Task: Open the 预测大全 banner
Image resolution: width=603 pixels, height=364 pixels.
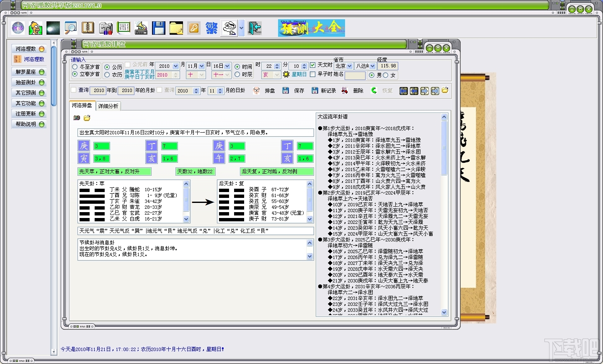Action: 312,28
